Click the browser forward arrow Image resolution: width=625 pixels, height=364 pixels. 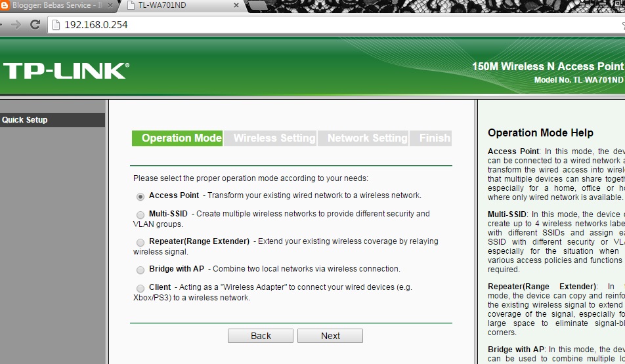[16, 25]
